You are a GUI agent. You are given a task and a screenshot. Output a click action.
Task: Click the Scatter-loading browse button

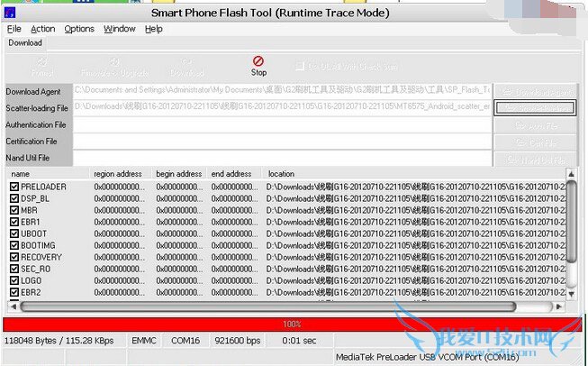tap(535, 108)
